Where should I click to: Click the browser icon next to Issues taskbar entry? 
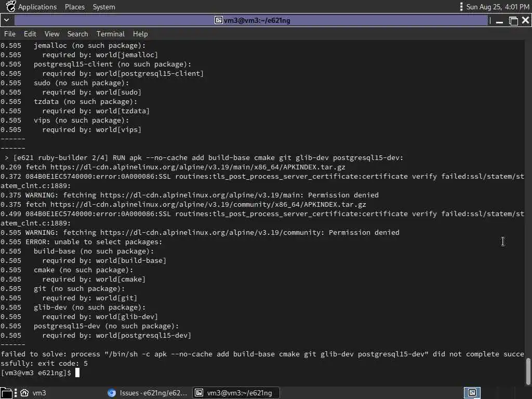pyautogui.click(x=112, y=393)
